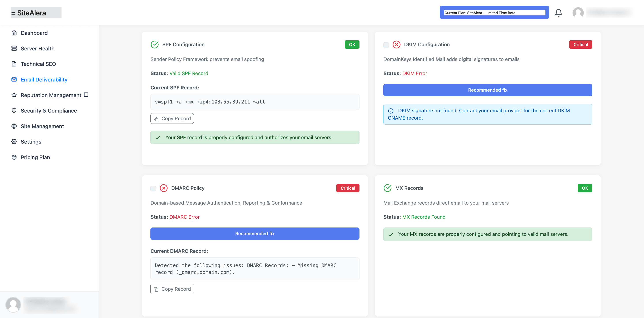Click the Reputation Management star icon
644x318 pixels.
[14, 95]
